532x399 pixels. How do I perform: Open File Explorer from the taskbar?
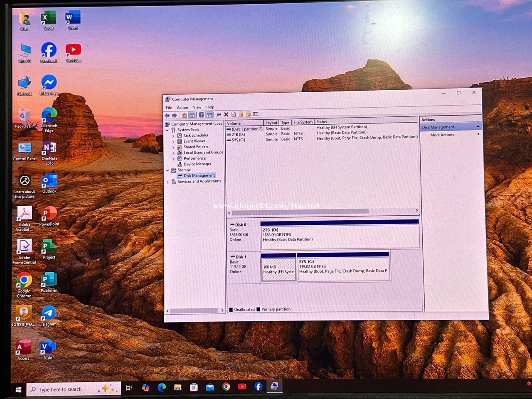(178, 387)
